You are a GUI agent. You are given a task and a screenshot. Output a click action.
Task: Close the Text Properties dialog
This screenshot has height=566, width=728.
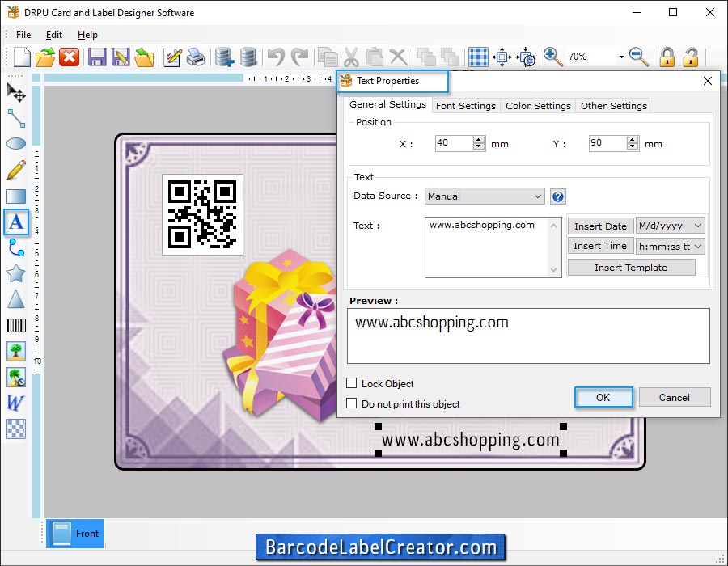(708, 81)
